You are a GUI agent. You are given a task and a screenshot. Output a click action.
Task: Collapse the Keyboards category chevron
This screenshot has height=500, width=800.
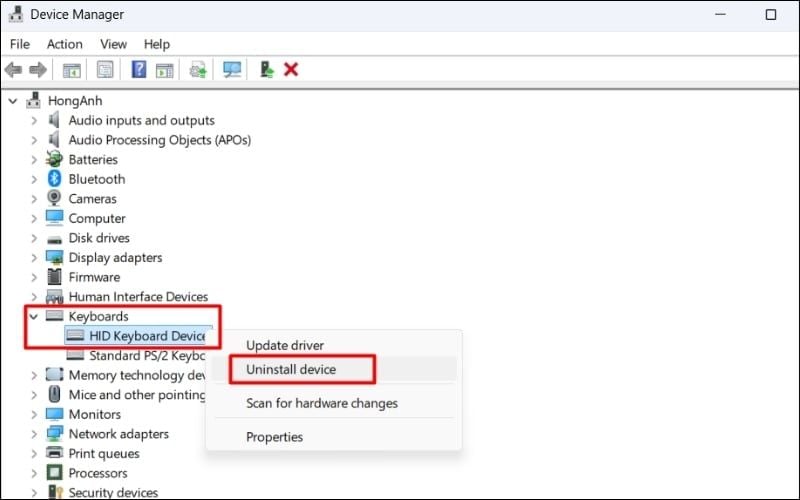pos(34,317)
